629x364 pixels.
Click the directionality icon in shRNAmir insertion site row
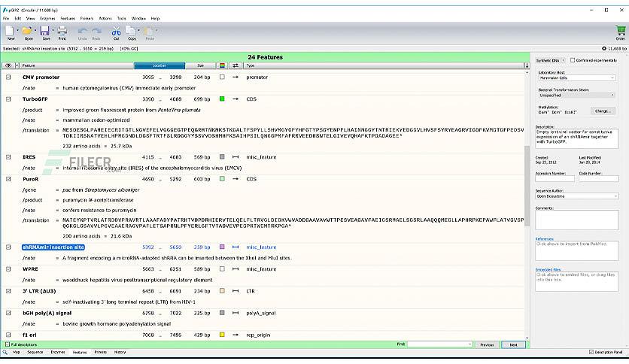235,247
